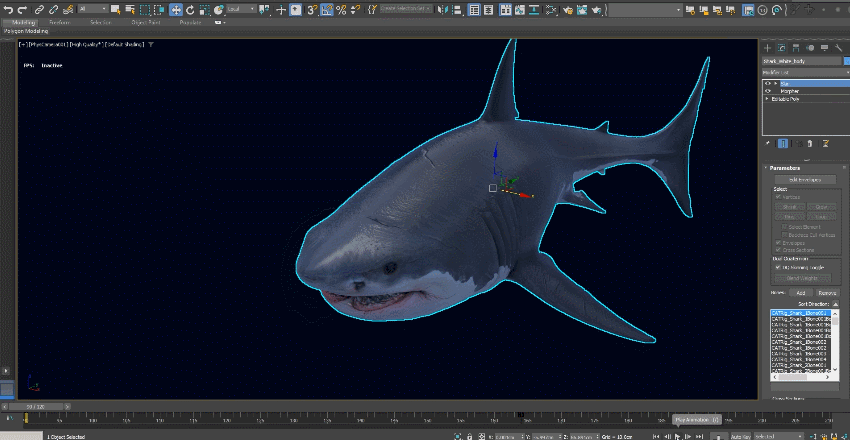Click the Edit Envelopes button

click(x=803, y=179)
